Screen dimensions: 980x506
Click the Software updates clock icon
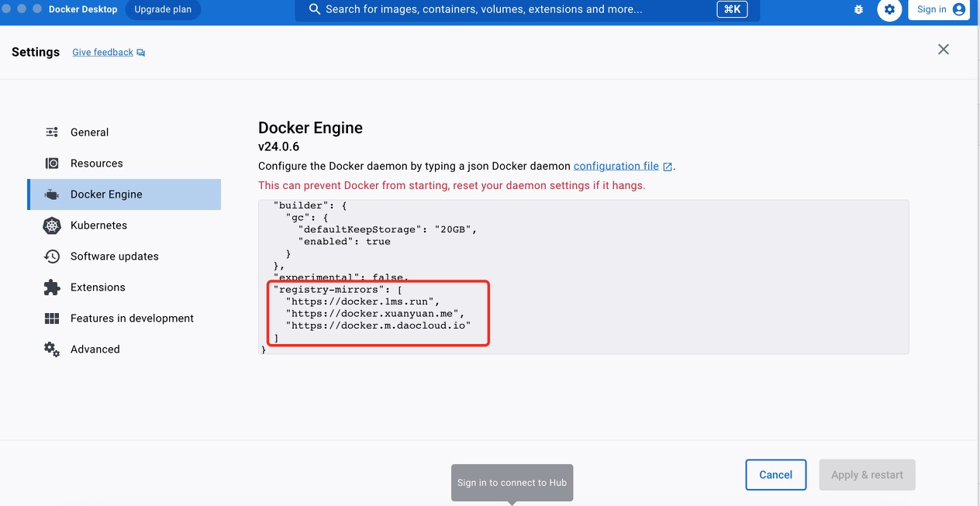[52, 256]
